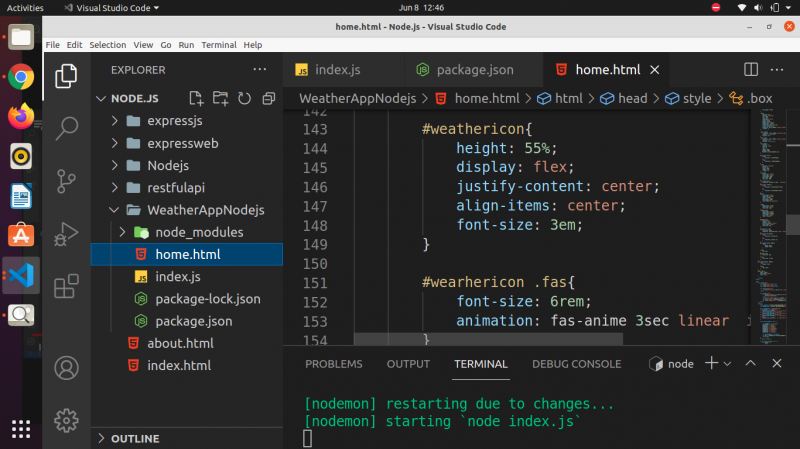Expand the expressweb folder
Screen dimensions: 800x449
(x=115, y=143)
